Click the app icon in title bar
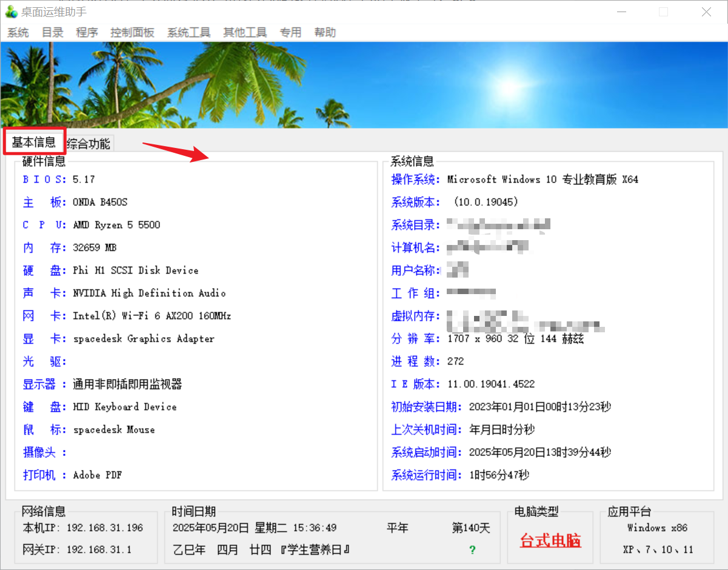This screenshot has width=728, height=570. pyautogui.click(x=11, y=12)
